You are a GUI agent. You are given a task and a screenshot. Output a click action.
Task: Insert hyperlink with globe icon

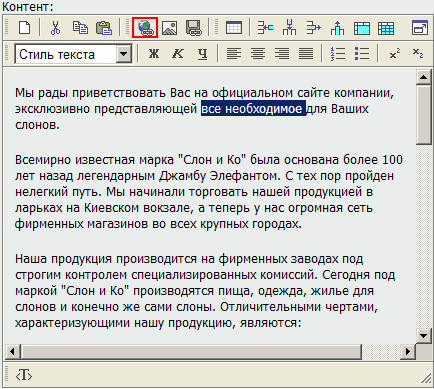click(145, 28)
